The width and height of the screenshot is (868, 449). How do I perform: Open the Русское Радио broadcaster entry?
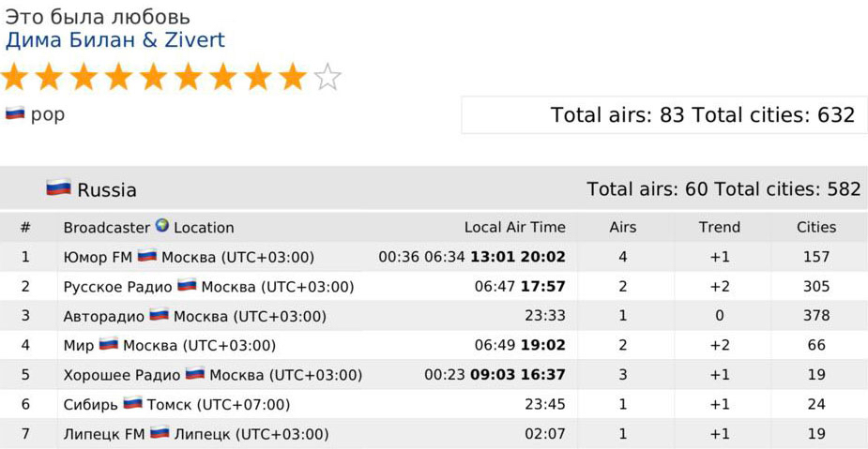[118, 287]
